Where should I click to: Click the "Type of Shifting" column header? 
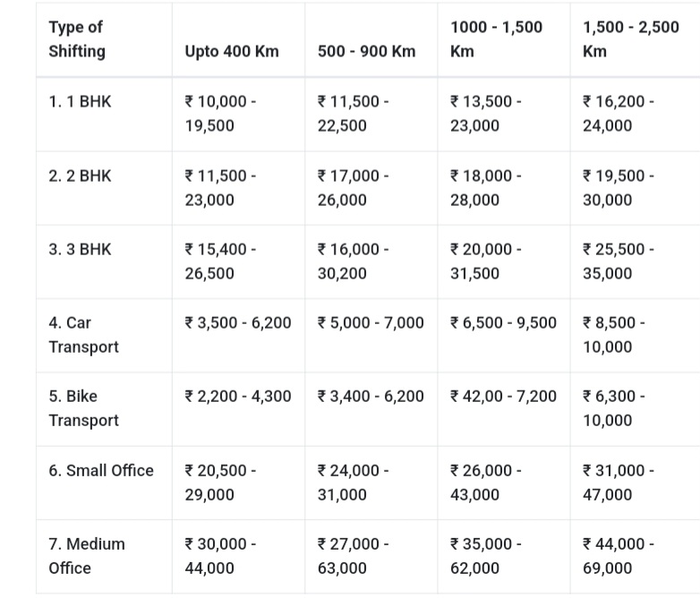[x=77, y=39]
